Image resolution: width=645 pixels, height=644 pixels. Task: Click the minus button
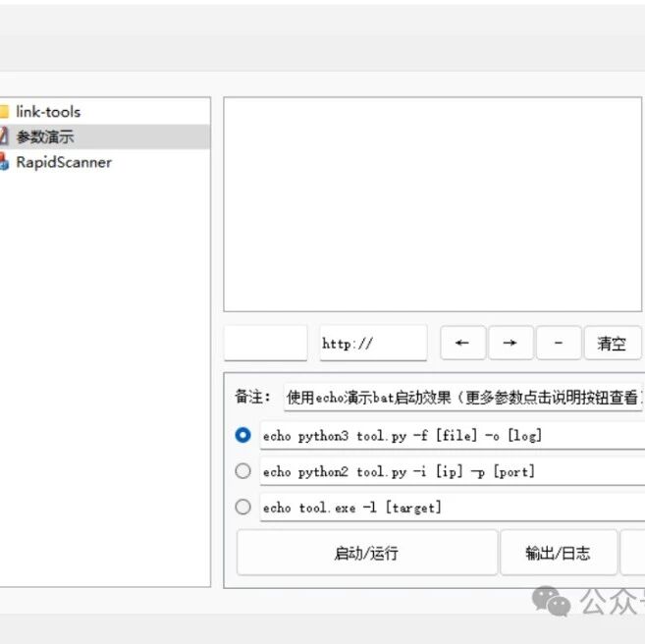pyautogui.click(x=559, y=343)
